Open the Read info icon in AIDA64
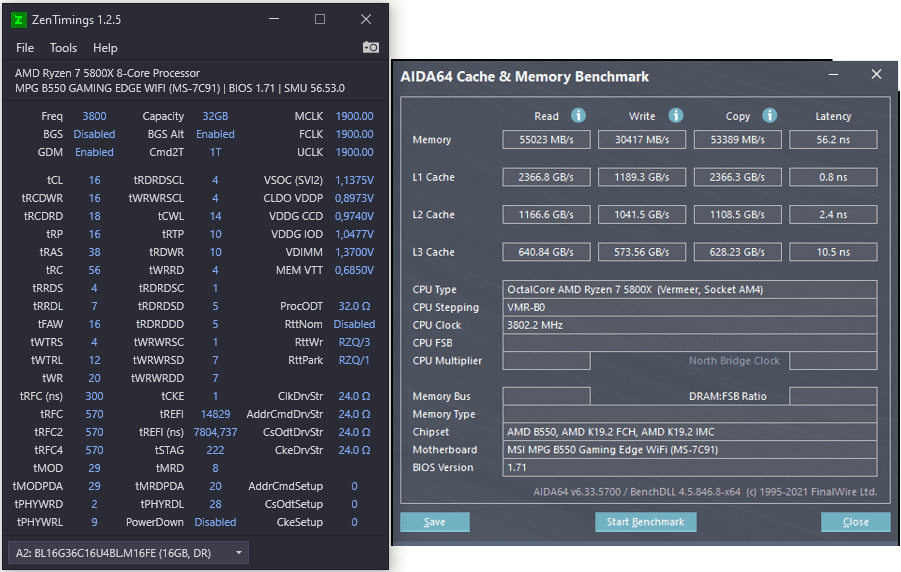The image size is (901, 572). [578, 116]
